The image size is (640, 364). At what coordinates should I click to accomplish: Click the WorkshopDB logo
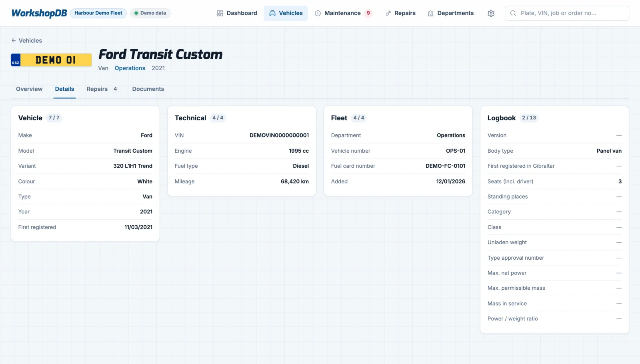click(39, 13)
